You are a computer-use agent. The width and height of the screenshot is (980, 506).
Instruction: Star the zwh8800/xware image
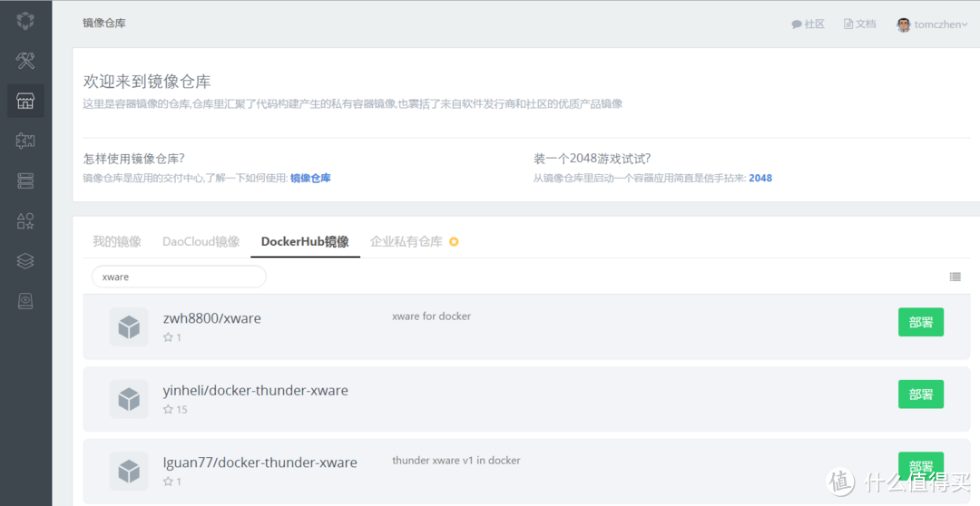[x=168, y=337]
